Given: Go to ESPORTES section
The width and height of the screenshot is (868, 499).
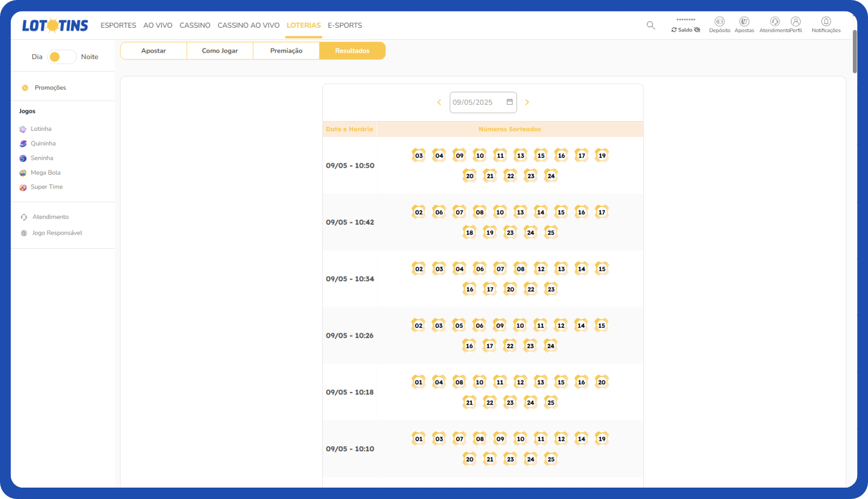Looking at the screenshot, I should 118,26.
